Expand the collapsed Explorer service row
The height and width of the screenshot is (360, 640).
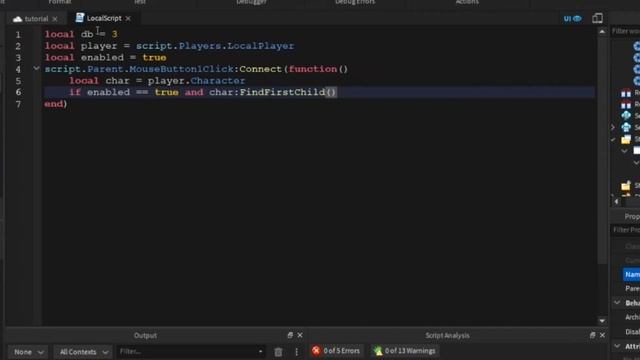pyautogui.click(x=613, y=128)
